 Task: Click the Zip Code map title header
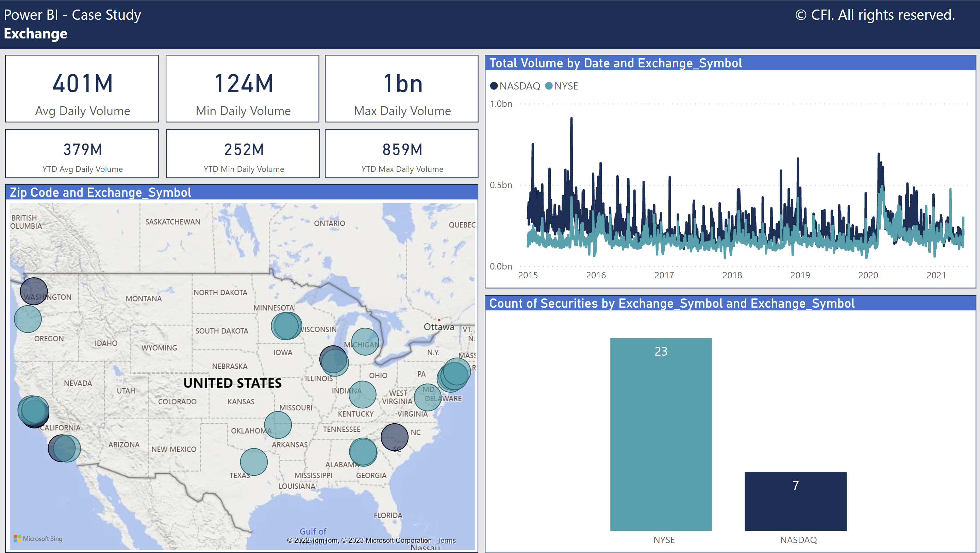click(x=100, y=193)
